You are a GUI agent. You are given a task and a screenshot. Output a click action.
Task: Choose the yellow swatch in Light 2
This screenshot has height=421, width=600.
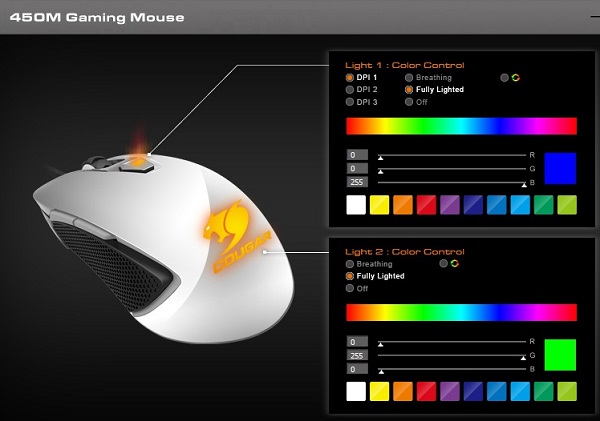[380, 392]
